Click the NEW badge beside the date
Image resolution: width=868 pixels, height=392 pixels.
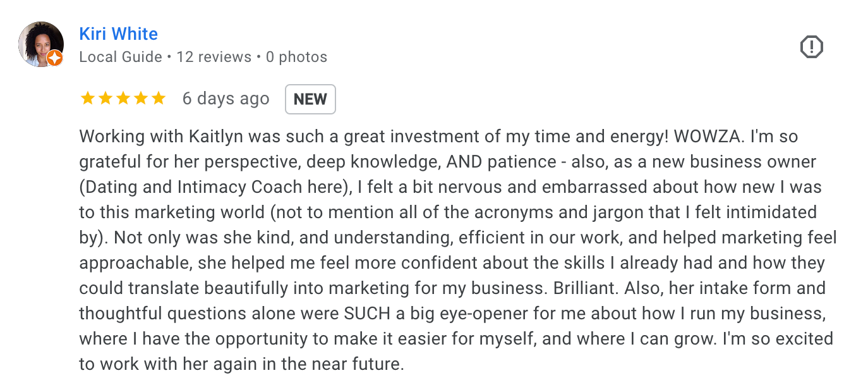pos(310,99)
